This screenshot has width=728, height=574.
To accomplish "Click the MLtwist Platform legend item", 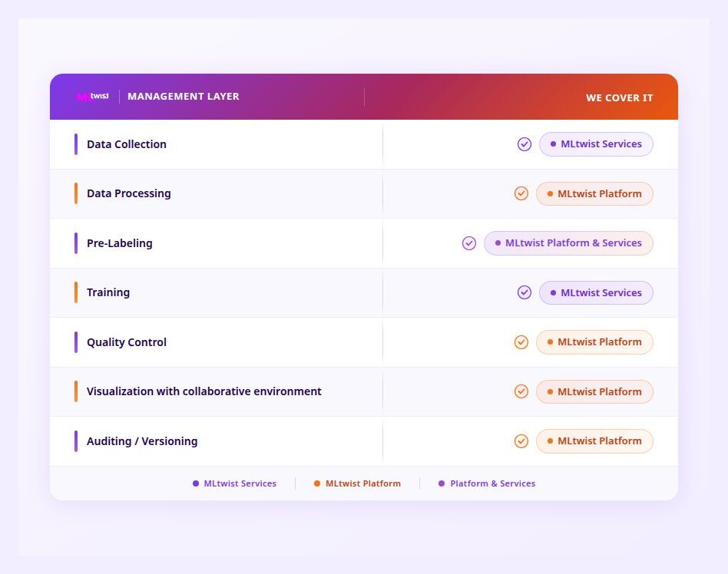I will coord(357,483).
